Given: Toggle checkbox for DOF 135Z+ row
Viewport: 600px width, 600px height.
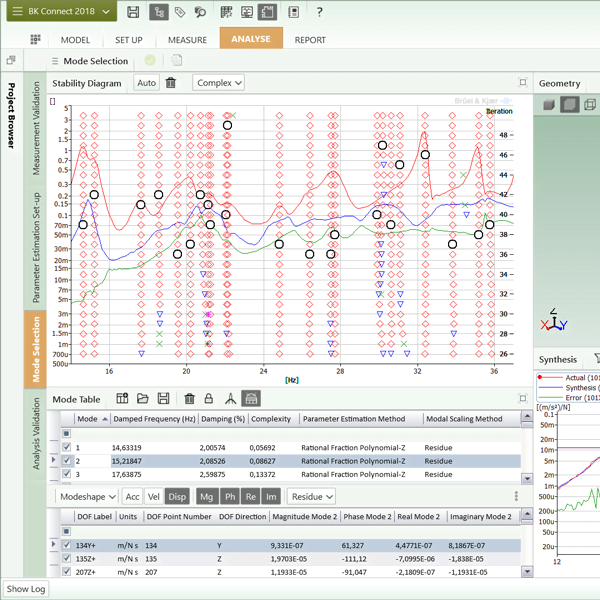Looking at the screenshot, I should [67, 558].
